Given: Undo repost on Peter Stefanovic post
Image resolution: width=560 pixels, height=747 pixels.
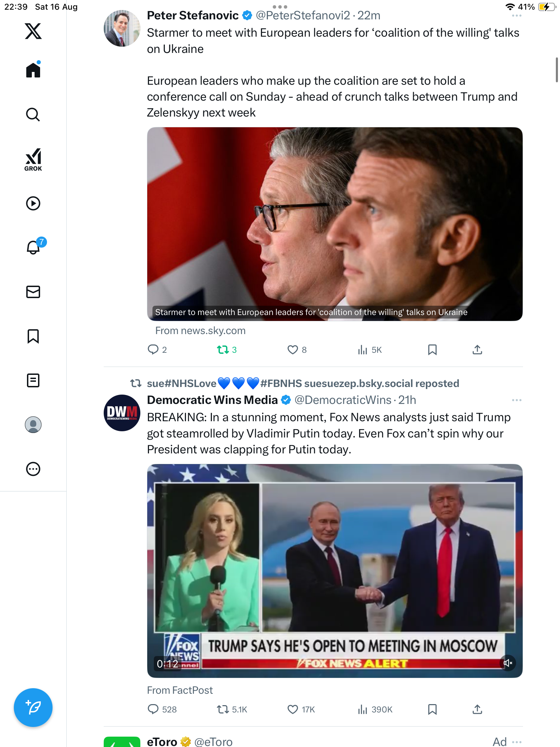Looking at the screenshot, I should point(223,350).
